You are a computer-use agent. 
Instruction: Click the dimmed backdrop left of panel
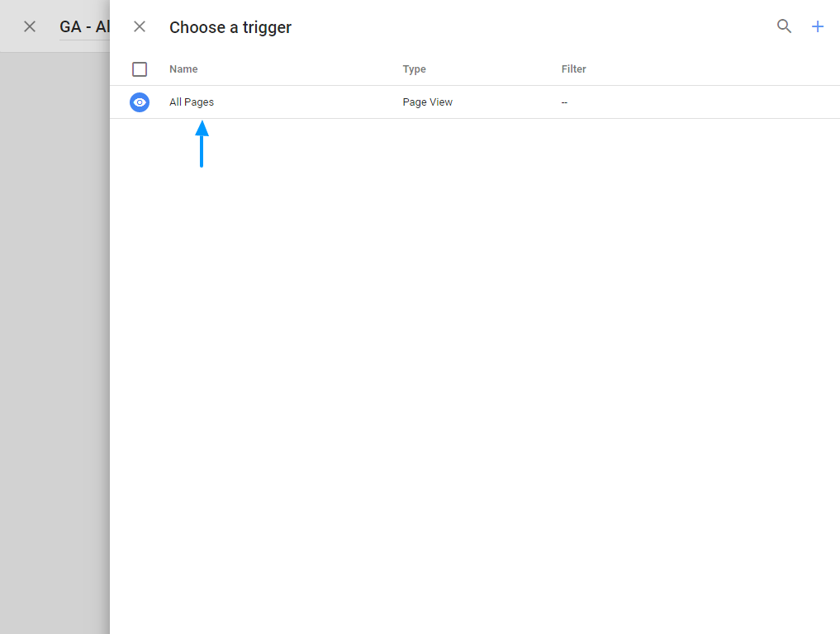tap(55, 330)
